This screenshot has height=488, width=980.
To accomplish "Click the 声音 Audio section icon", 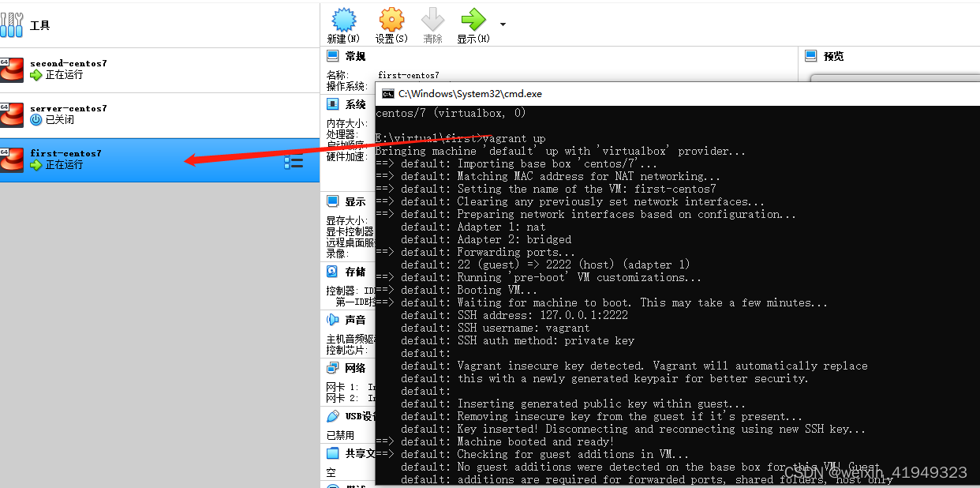I will coord(332,319).
